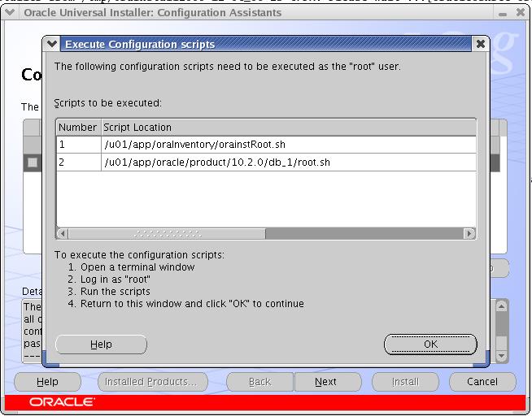The image size is (532, 416).
Task: Select the db_1/root.sh script row
Action: (x=265, y=162)
